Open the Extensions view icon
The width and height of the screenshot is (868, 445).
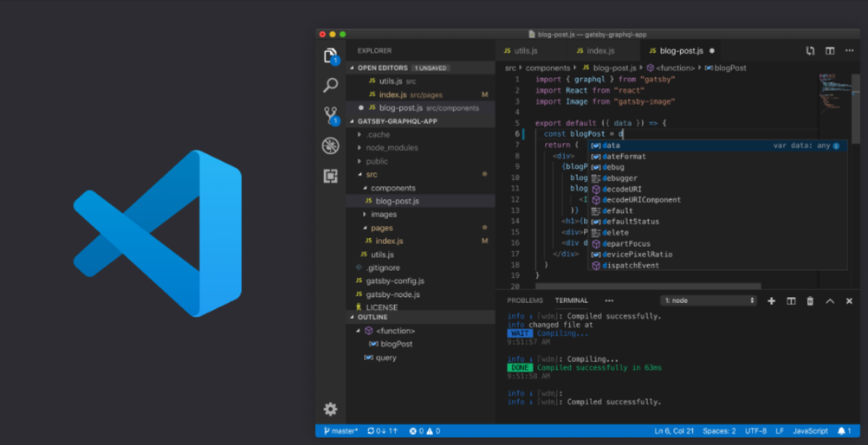pos(330,176)
